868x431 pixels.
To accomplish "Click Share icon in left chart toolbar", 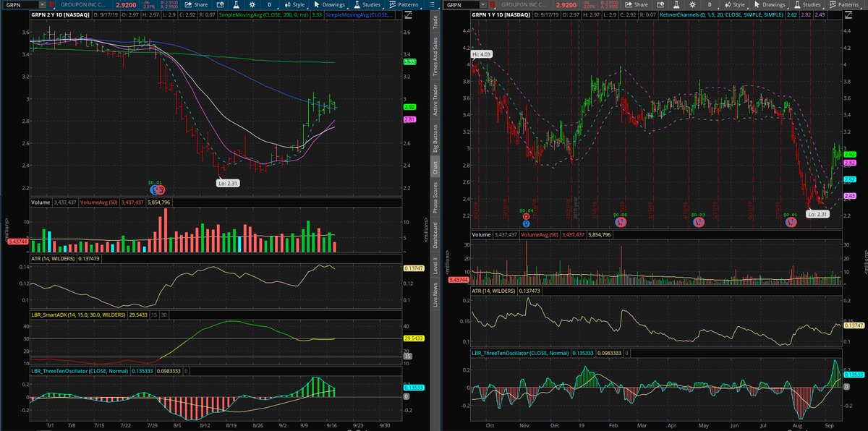I will click(193, 4).
